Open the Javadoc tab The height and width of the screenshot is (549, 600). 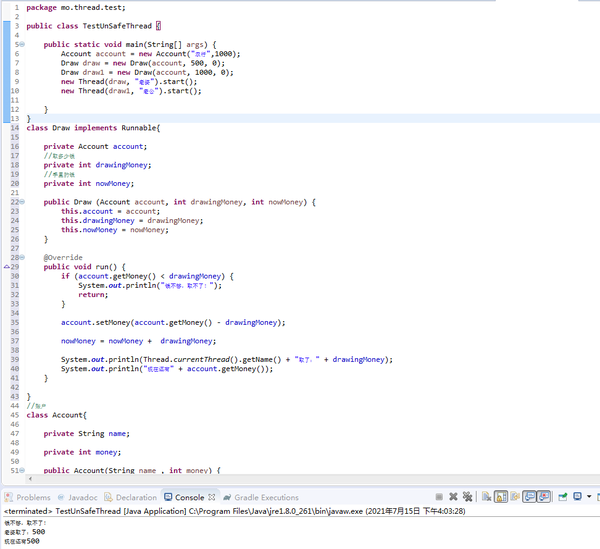point(78,497)
